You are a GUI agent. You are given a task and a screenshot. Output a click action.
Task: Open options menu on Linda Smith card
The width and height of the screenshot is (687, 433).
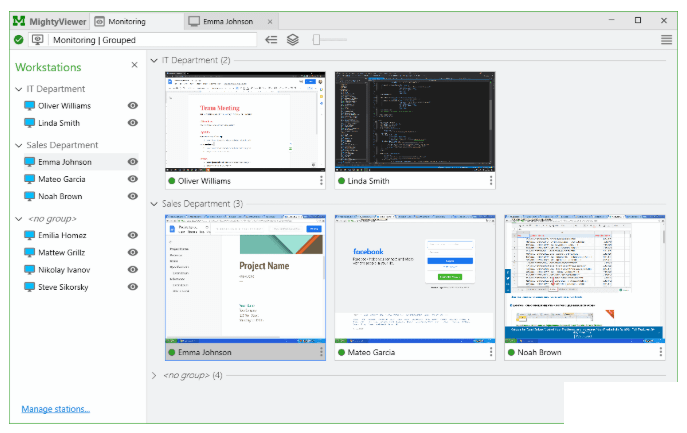[x=491, y=181]
